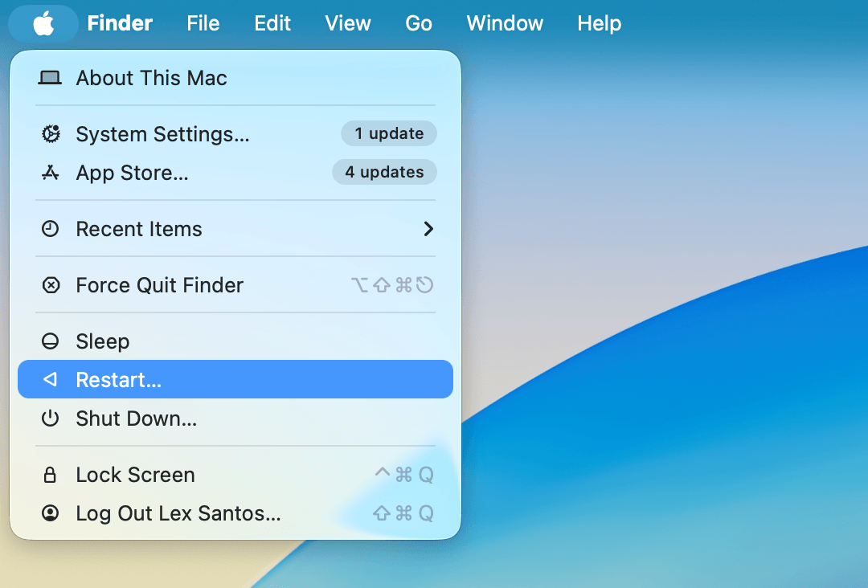Open the Go menu
Image resolution: width=868 pixels, height=588 pixels.
(419, 23)
